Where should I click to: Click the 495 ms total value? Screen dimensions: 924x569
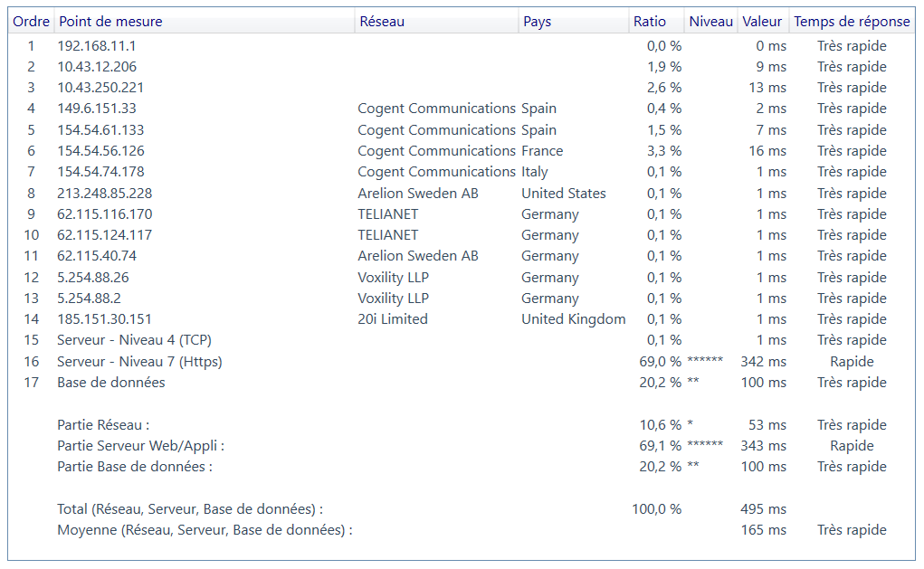763,509
